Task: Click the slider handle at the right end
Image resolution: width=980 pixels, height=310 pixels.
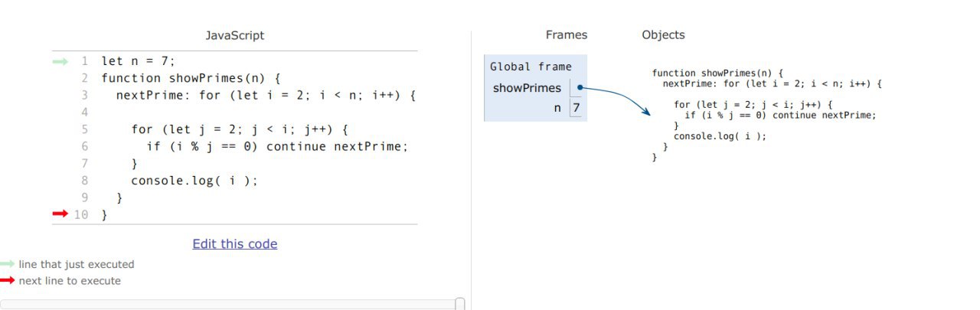Action: pyautogui.click(x=459, y=304)
